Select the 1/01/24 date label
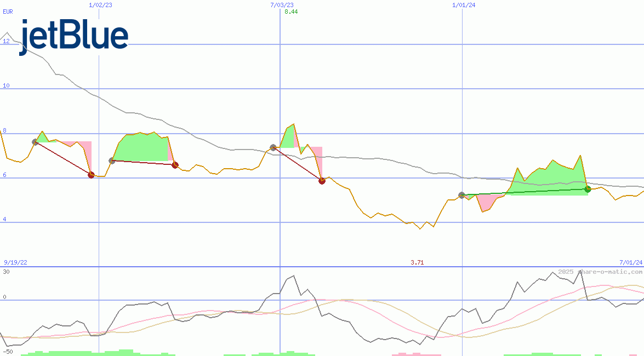 click(464, 5)
